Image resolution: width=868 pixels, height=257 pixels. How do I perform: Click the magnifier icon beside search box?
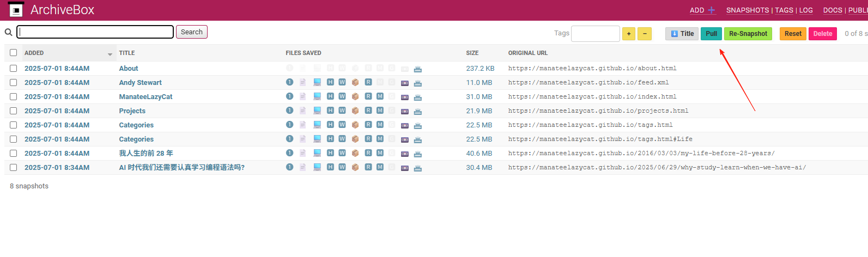pos(9,32)
